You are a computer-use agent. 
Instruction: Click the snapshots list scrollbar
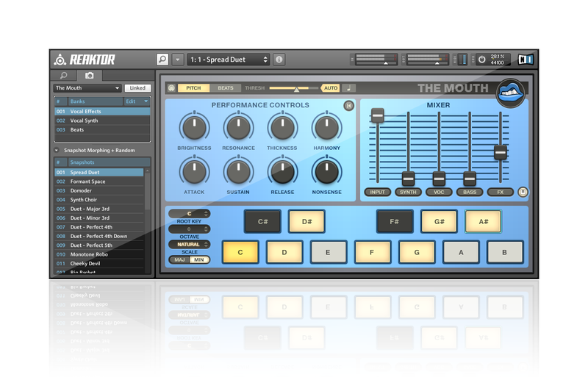(148, 190)
